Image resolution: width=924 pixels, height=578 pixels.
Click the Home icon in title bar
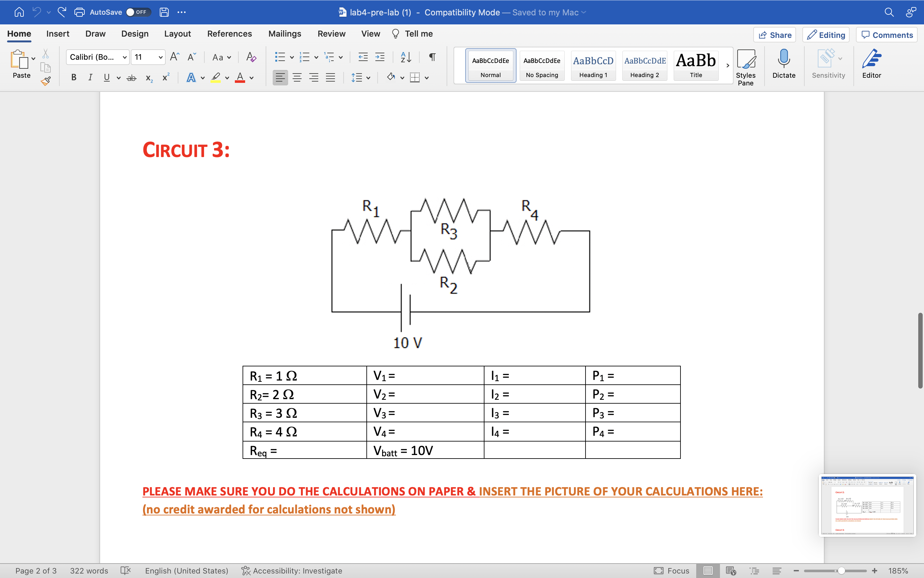coord(19,12)
